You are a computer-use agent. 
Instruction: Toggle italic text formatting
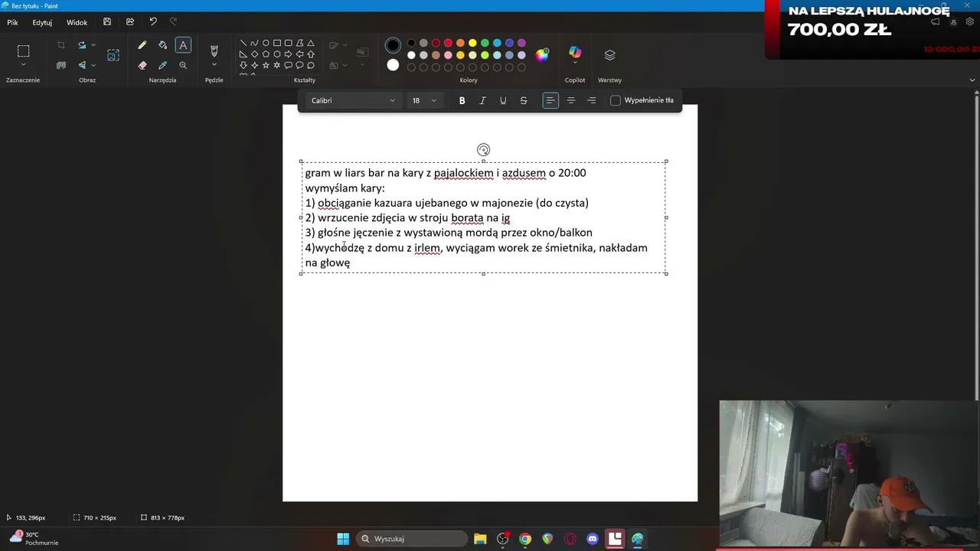pos(482,100)
